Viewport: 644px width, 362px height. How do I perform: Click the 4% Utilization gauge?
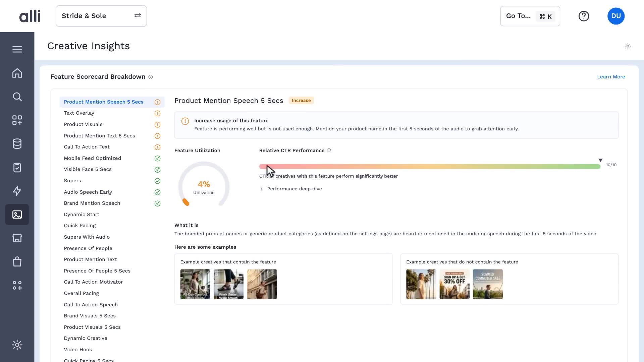[x=204, y=184]
